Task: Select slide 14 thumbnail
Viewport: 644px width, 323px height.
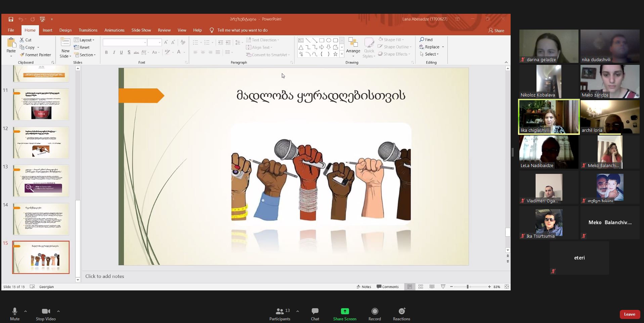Action: coord(41,219)
